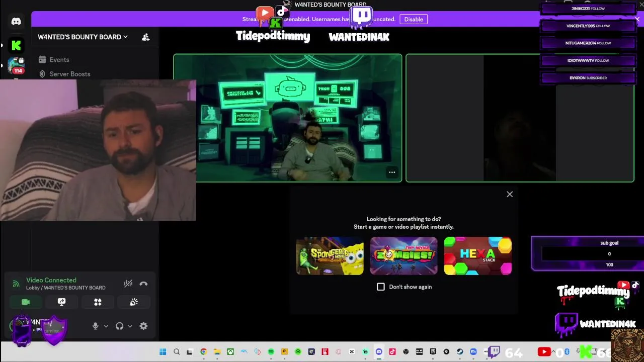Dismiss the streamer mode banner

[637, 19]
